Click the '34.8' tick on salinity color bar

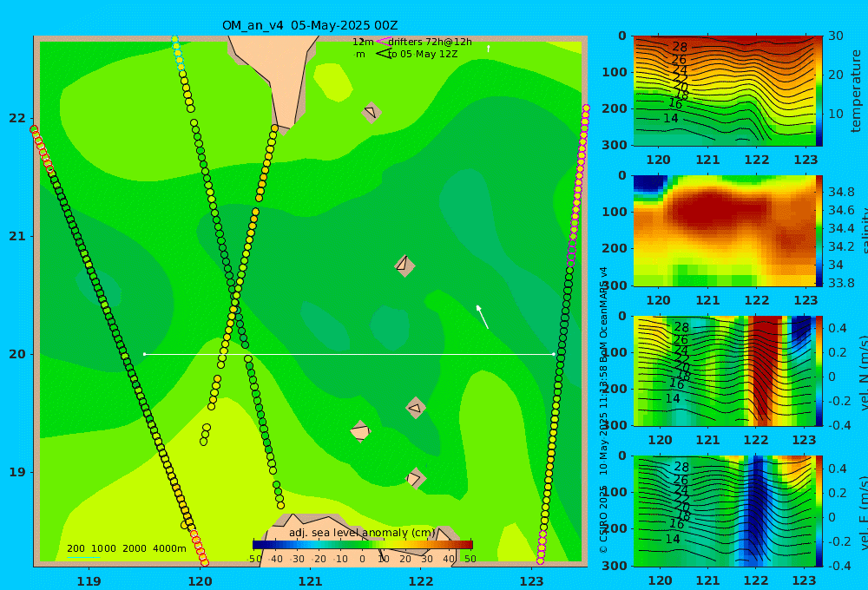coord(841,192)
